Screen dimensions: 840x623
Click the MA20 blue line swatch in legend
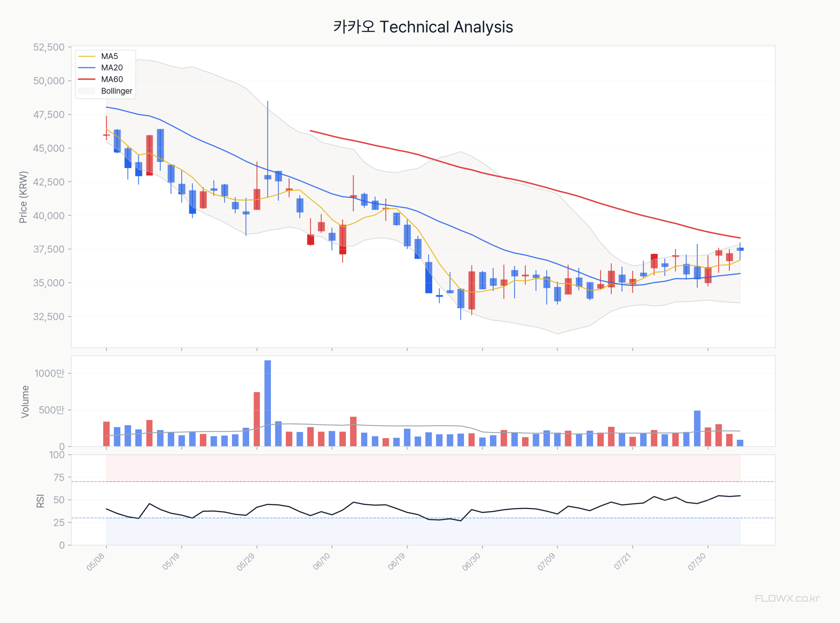(87, 68)
